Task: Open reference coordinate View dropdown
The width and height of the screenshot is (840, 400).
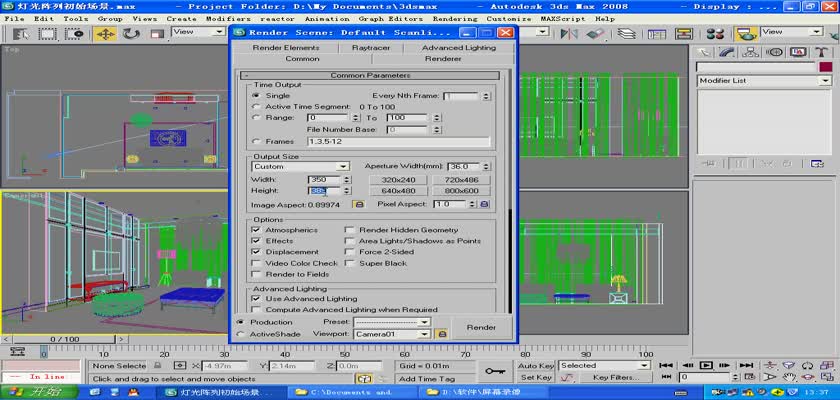Action: [x=198, y=32]
